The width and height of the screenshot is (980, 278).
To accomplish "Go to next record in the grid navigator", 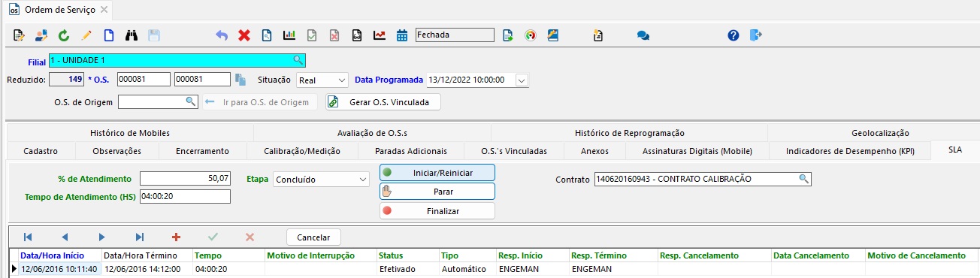I will pyautogui.click(x=102, y=237).
